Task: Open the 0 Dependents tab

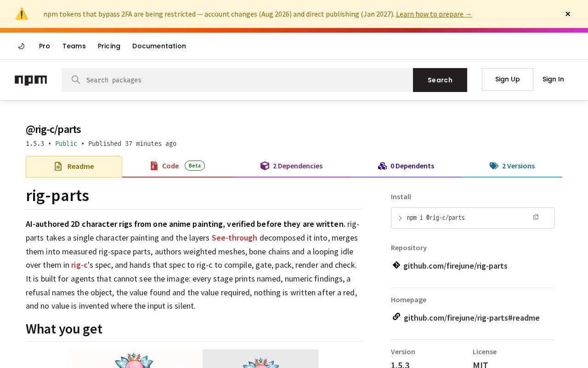Action: point(406,166)
